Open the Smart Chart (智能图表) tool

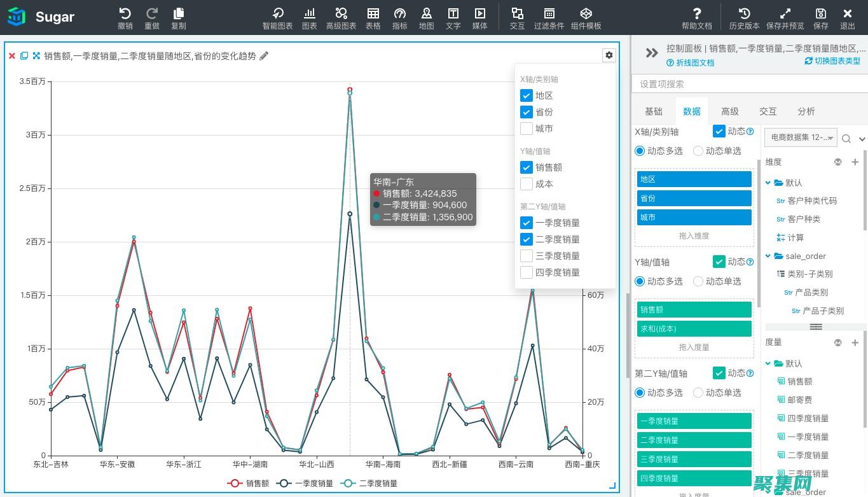click(x=277, y=18)
